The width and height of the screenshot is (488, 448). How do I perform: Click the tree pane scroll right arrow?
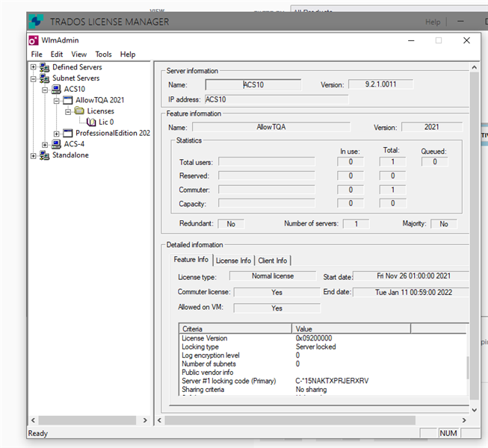(145, 420)
